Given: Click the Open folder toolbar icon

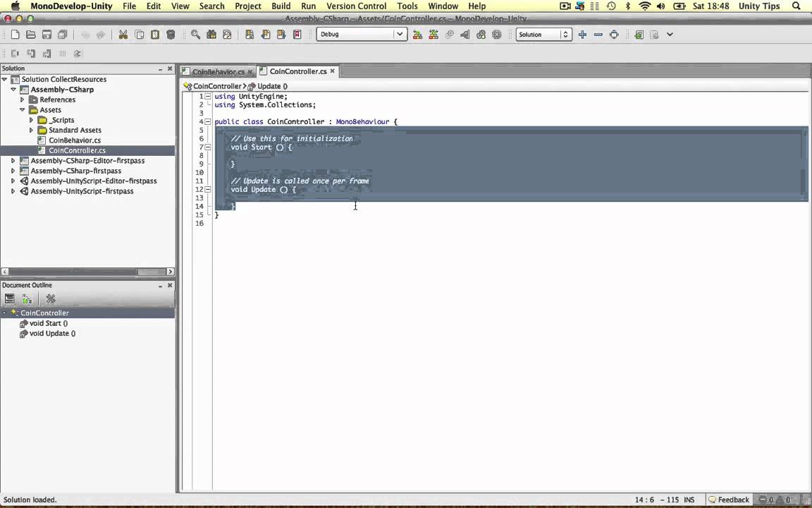Looking at the screenshot, I should pos(30,34).
